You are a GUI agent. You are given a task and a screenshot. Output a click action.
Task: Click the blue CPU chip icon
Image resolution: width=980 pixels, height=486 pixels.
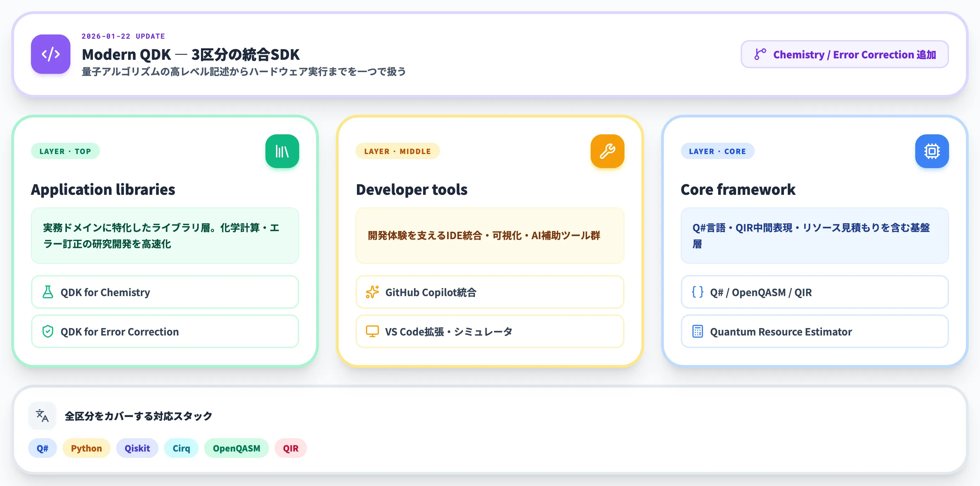932,151
